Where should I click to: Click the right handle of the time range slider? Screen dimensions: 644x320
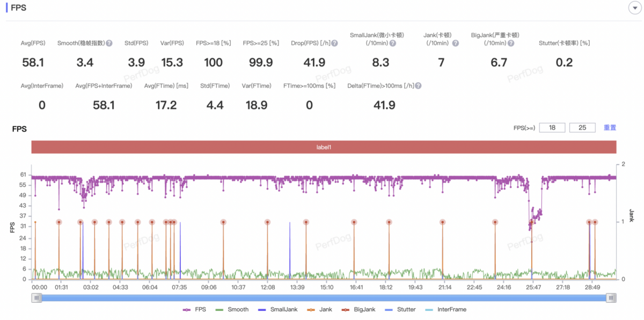(x=611, y=297)
